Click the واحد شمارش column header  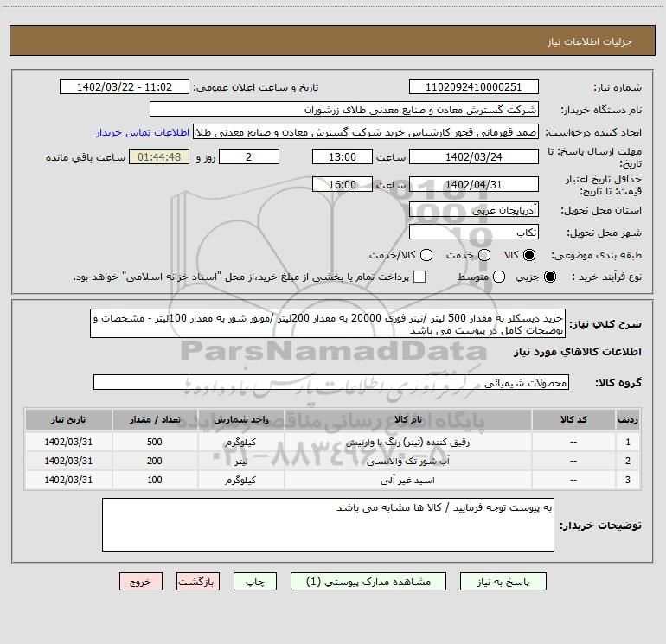click(x=240, y=419)
